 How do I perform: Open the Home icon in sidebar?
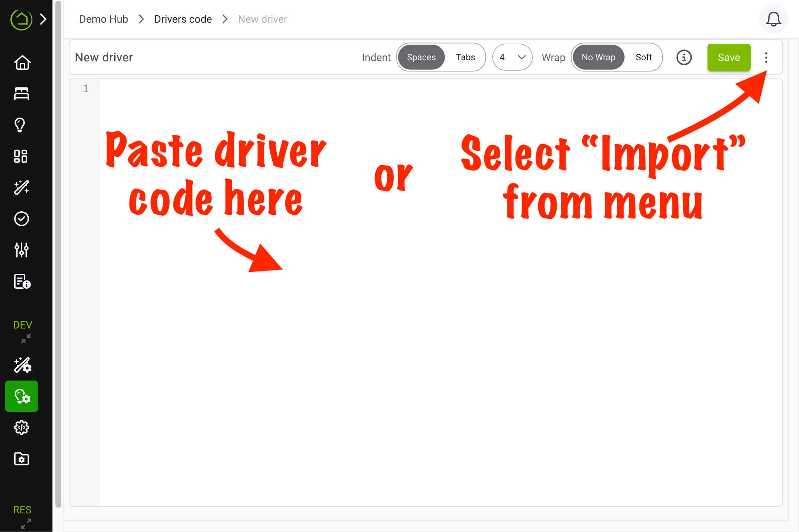coord(22,63)
